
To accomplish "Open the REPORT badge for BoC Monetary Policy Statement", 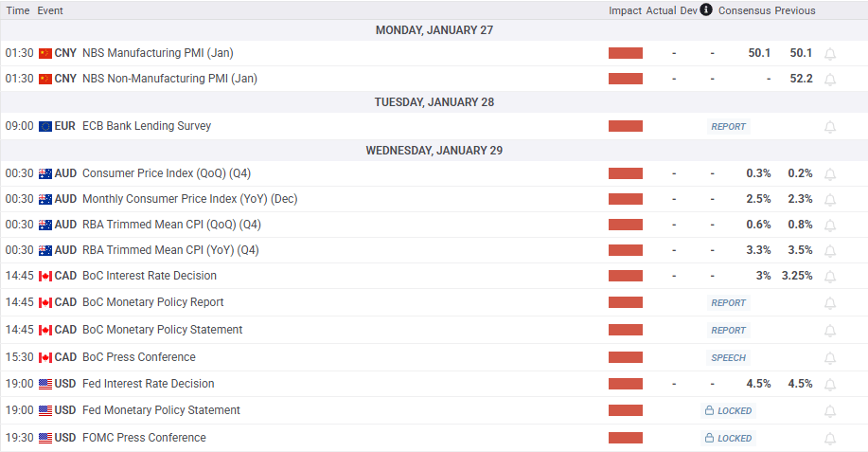I will [728, 331].
